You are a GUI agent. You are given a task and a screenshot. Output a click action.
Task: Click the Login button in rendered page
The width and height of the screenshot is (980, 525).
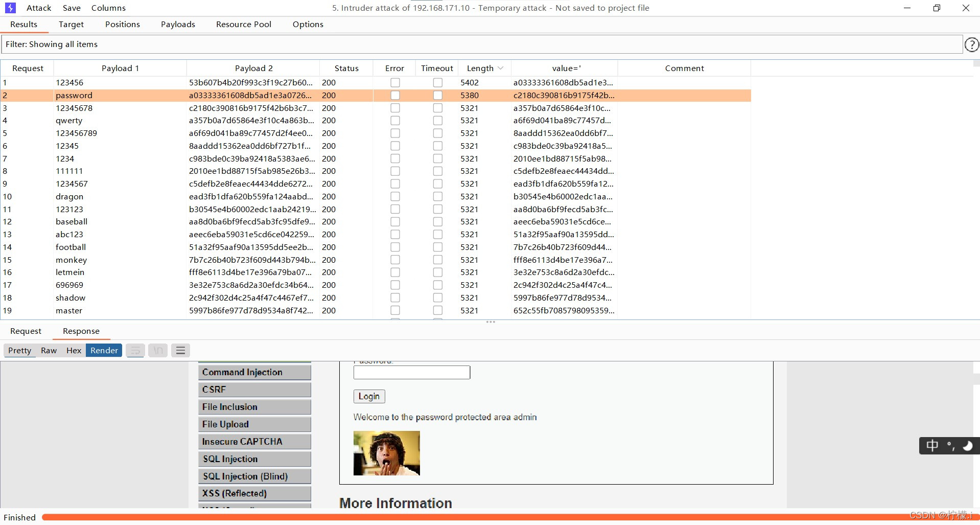369,396
